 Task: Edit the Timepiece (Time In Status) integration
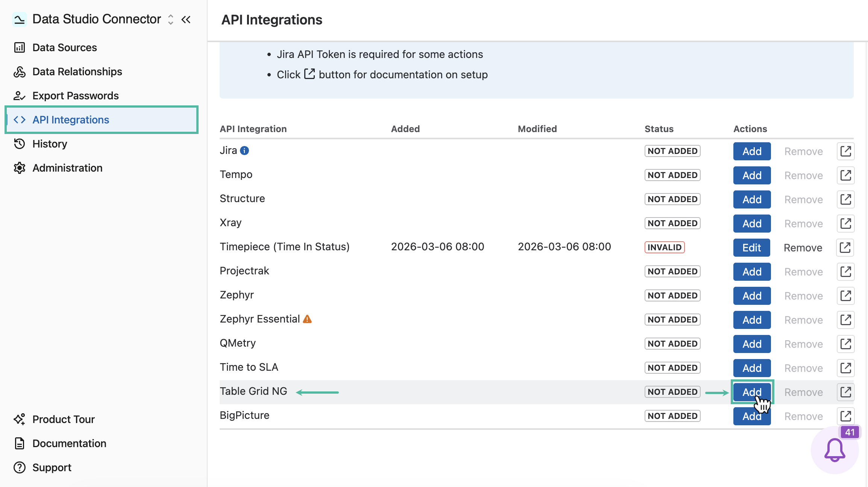751,248
